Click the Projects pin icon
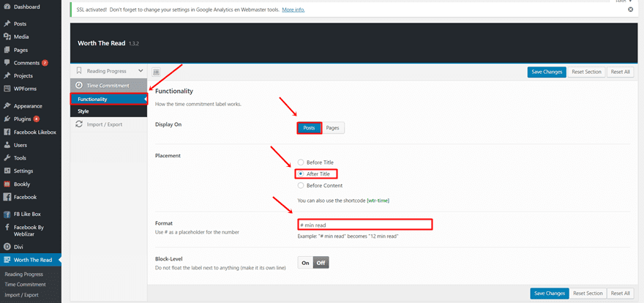 [x=7, y=76]
